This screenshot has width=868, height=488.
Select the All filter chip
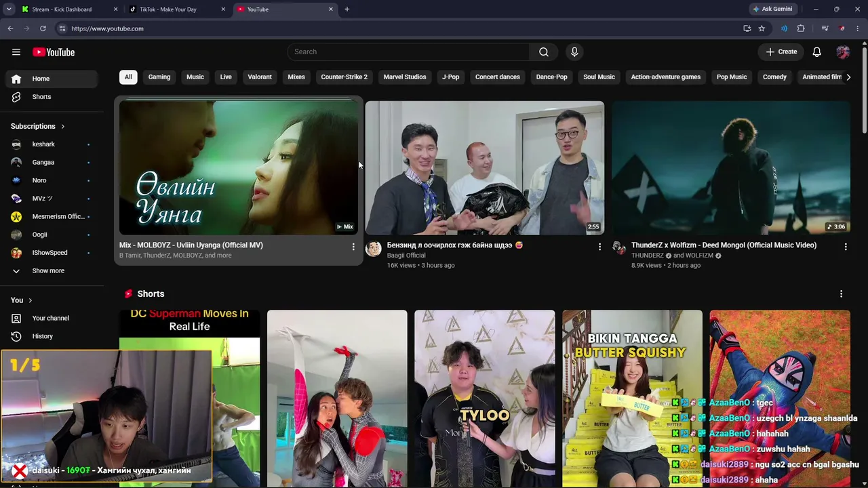pyautogui.click(x=128, y=77)
